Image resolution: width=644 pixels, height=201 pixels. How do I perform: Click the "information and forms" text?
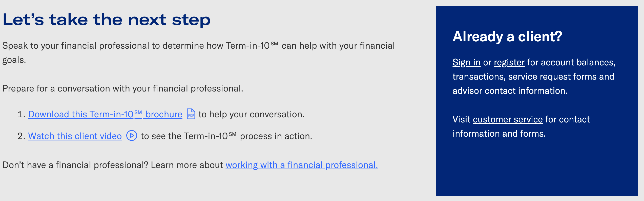click(499, 134)
